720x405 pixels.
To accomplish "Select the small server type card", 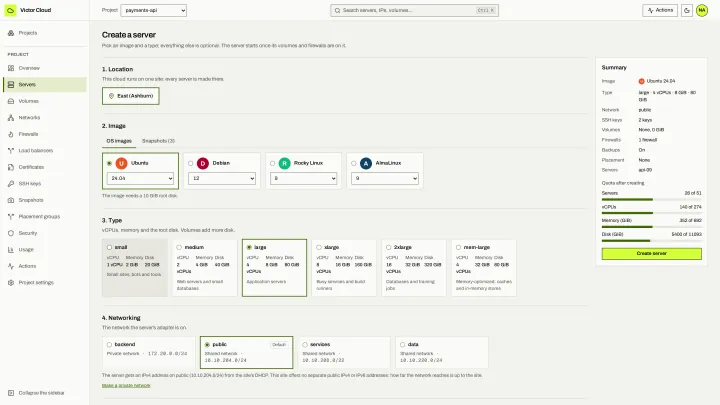I will (x=135, y=268).
